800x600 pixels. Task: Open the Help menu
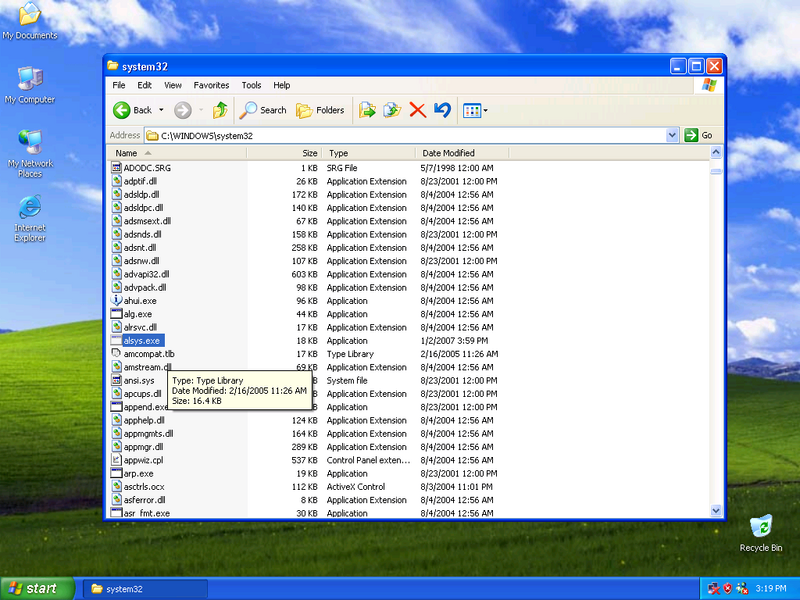(282, 85)
